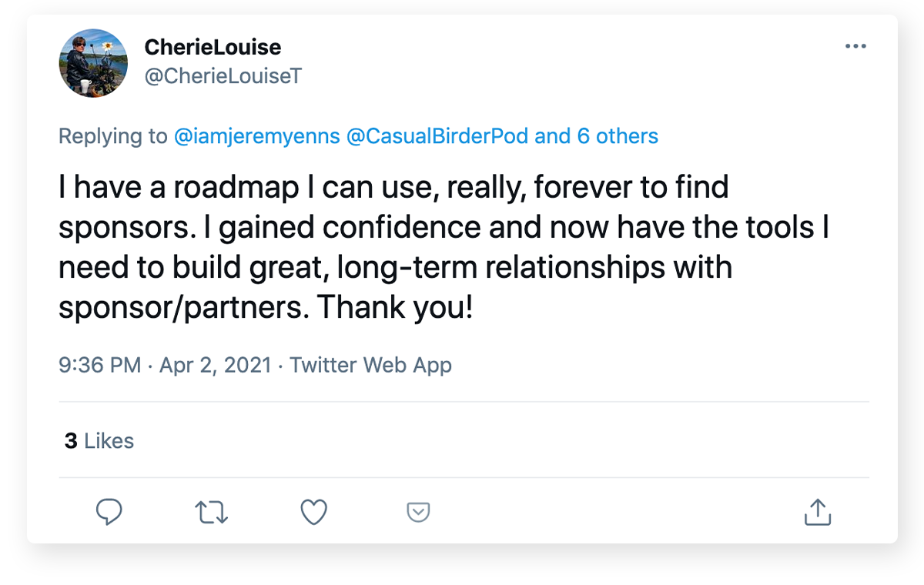Click the "Apr 2, 2021" date
The width and height of the screenshot is (924, 585).
tap(215, 365)
